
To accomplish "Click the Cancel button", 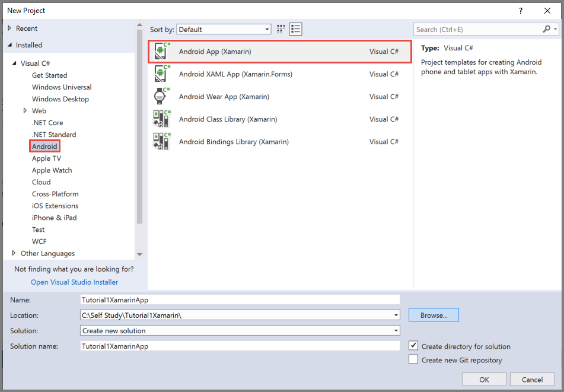I will 532,380.
